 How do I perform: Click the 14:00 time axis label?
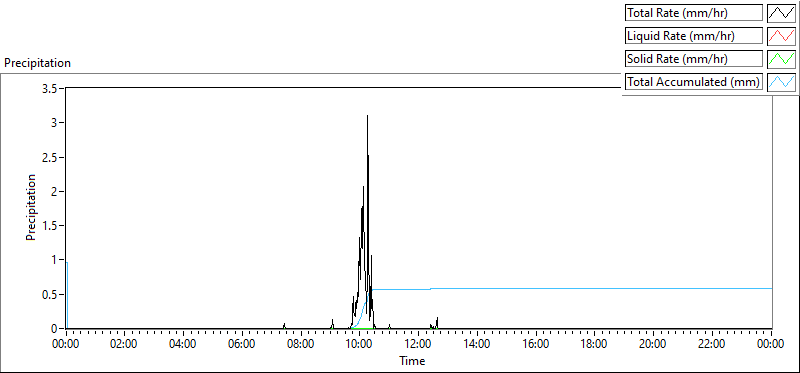point(478,344)
